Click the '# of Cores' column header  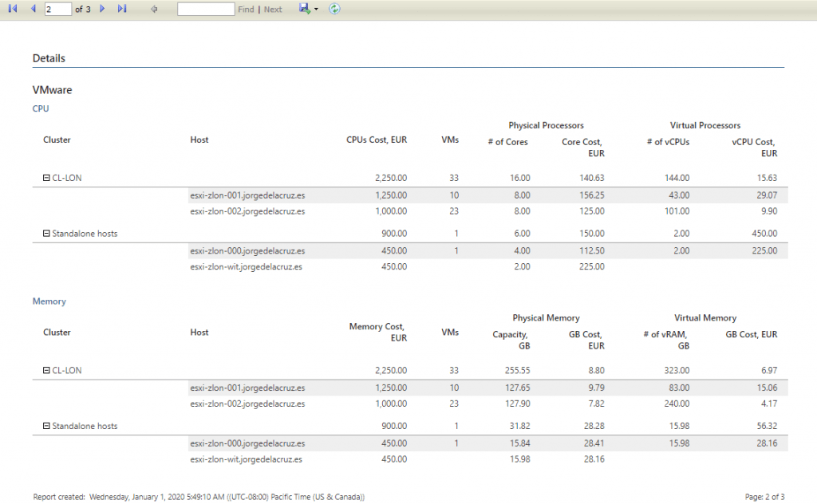508,142
